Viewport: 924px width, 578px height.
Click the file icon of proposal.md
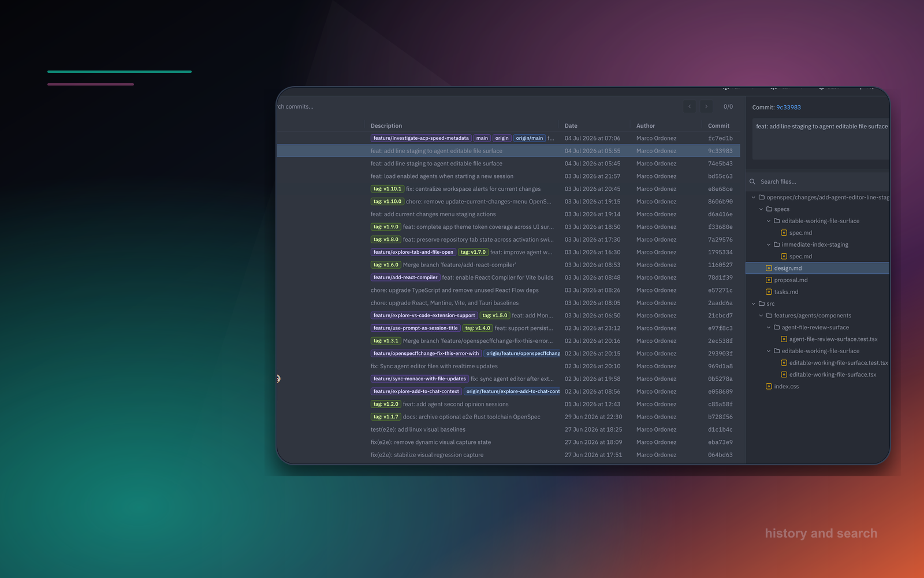(x=769, y=280)
